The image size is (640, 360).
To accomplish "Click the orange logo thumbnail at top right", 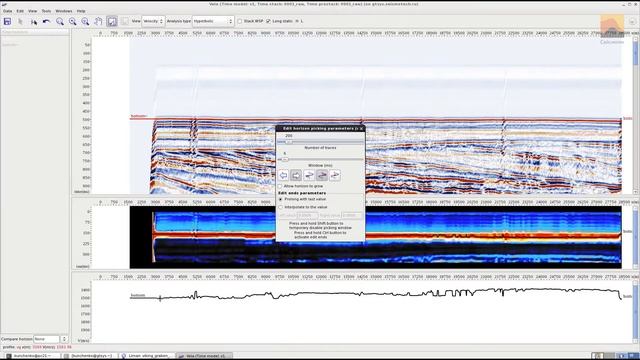I will pyautogui.click(x=612, y=26).
